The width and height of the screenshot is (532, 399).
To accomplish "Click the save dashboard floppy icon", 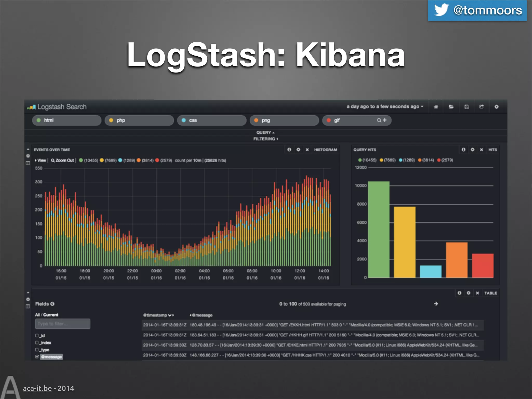I will (467, 107).
